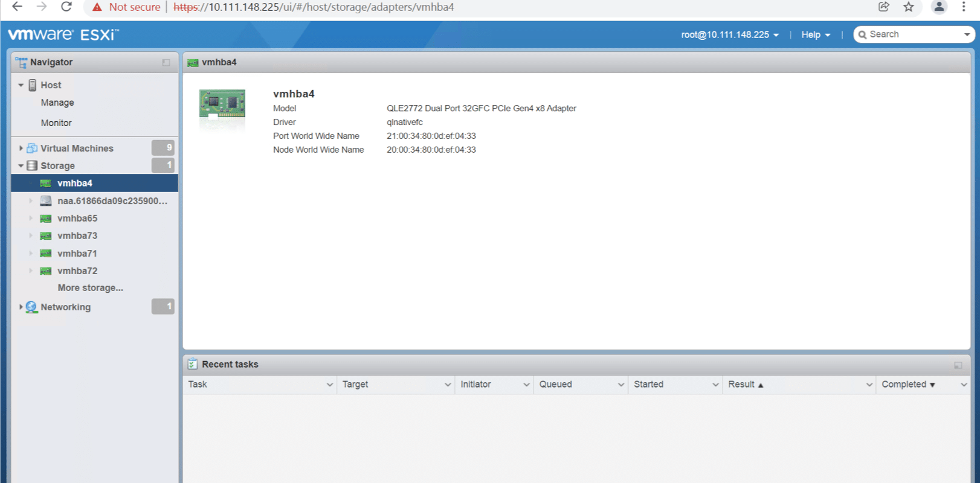980x483 pixels.
Task: Open Initiator column dropdown arrow
Action: click(526, 385)
